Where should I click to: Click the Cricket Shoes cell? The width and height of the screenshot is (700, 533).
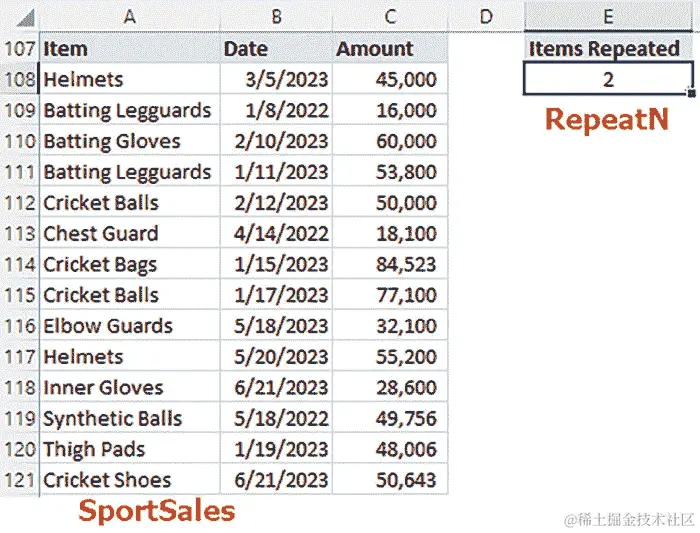coord(130,479)
